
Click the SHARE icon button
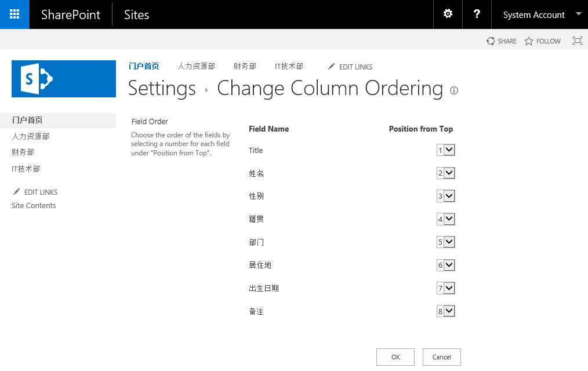click(x=491, y=41)
